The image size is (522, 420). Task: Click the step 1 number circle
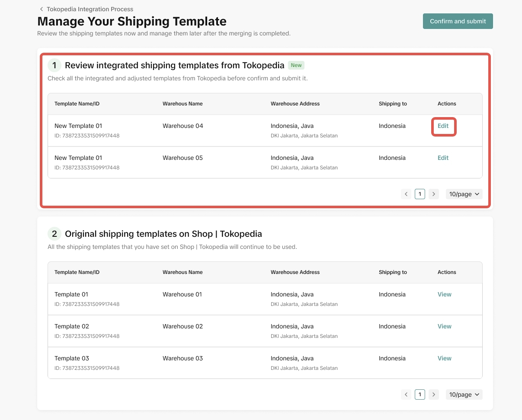54,65
